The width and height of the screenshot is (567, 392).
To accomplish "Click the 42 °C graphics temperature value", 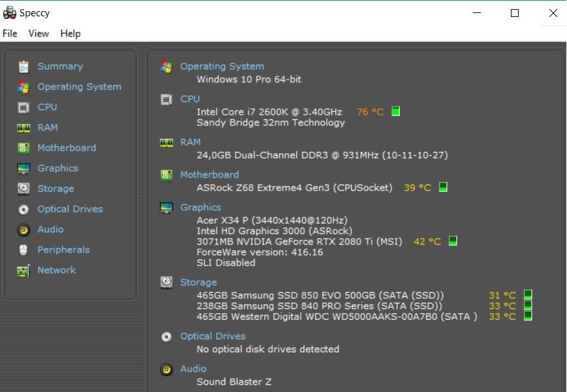I will (427, 241).
